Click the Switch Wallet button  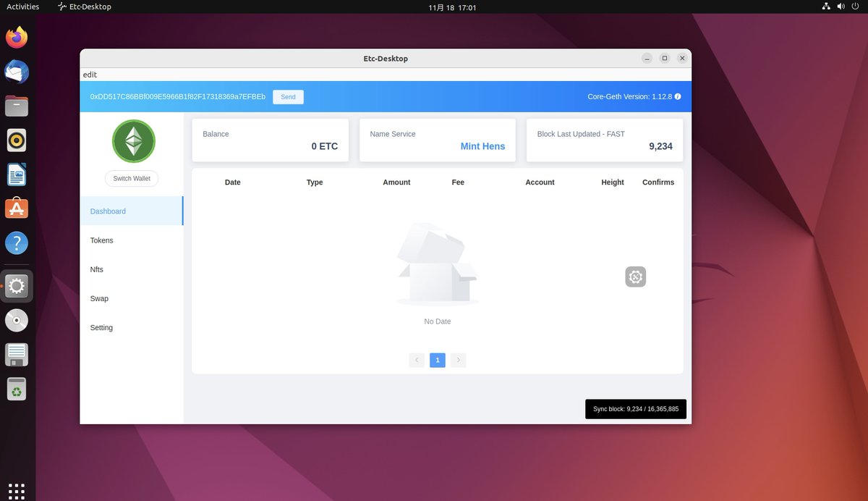pos(132,178)
